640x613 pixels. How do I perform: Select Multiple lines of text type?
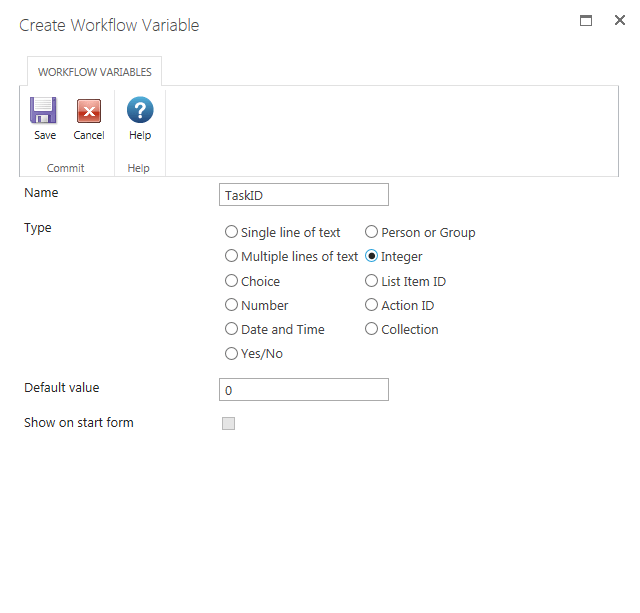[x=231, y=256]
